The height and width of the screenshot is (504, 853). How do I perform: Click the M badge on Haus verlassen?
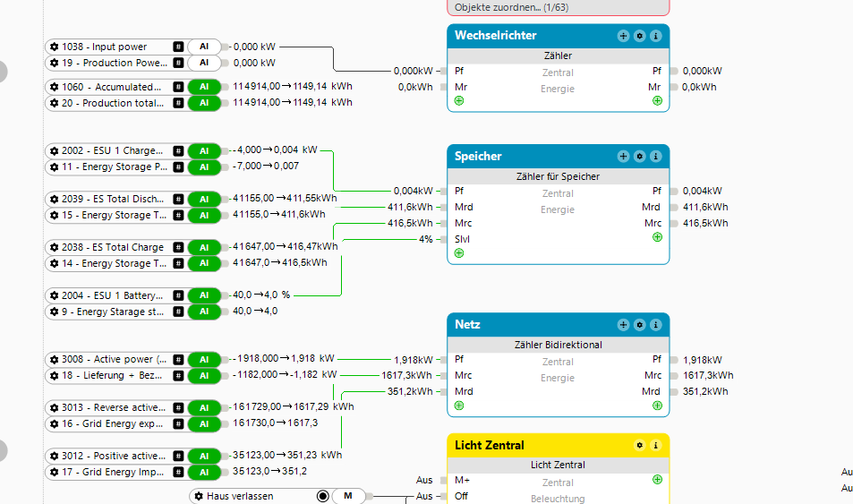coord(348,496)
